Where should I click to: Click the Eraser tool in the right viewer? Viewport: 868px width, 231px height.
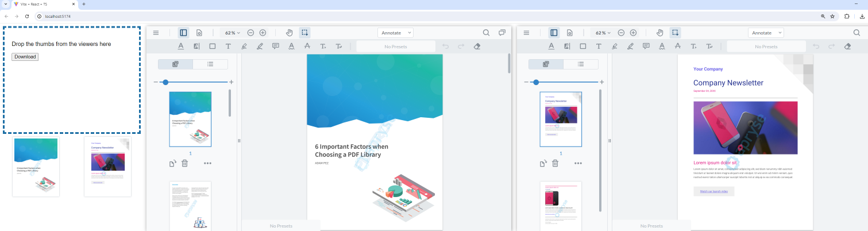click(x=847, y=46)
